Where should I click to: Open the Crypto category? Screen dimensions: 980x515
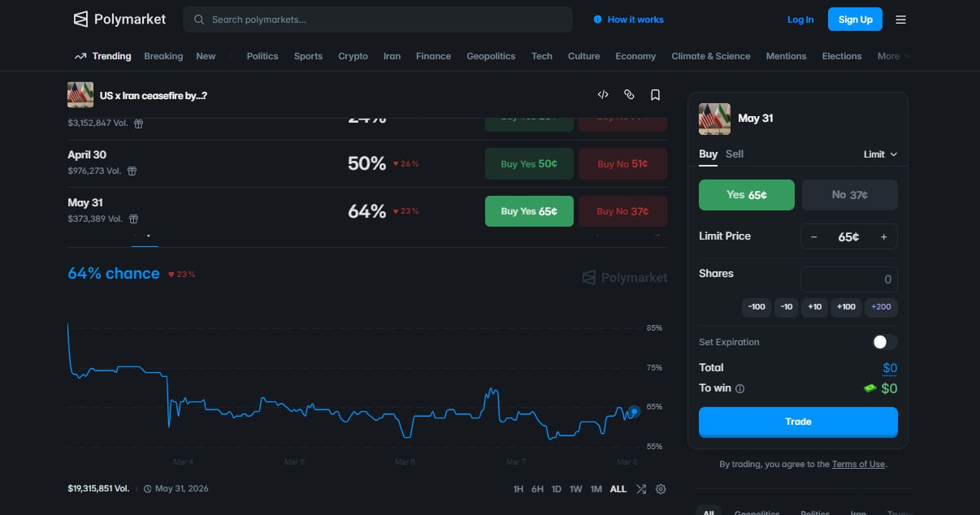pos(353,56)
